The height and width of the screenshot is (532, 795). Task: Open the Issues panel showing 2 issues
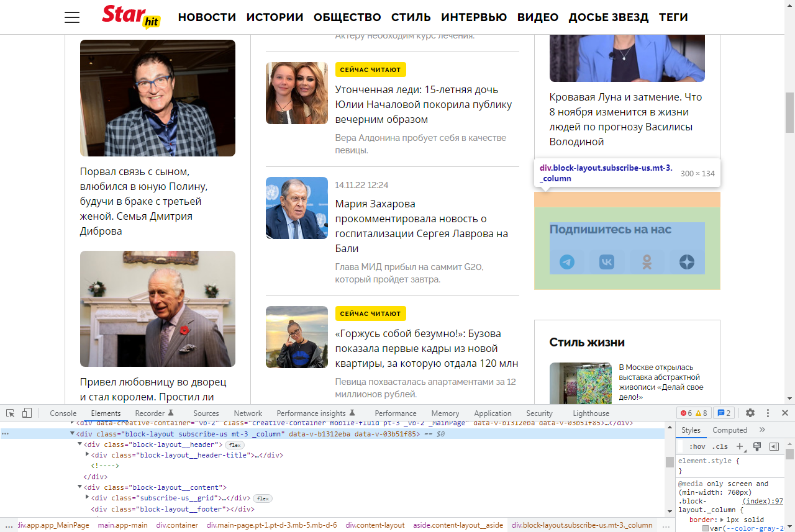pyautogui.click(x=724, y=412)
